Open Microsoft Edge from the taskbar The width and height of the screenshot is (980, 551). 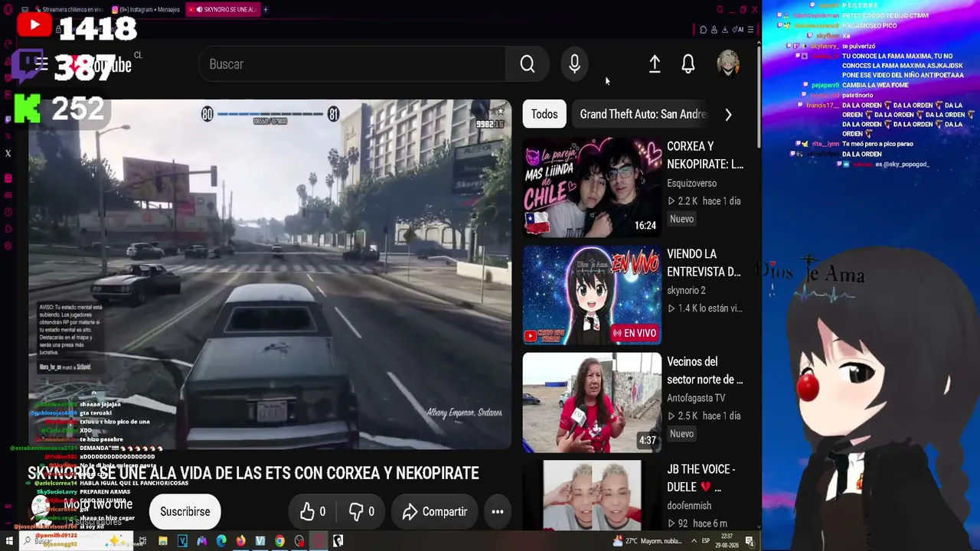(x=221, y=542)
